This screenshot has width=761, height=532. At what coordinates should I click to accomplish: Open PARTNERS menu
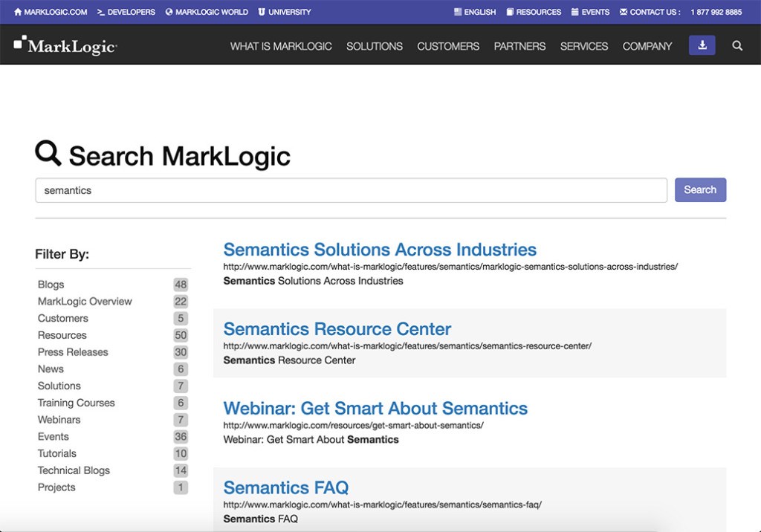tap(519, 46)
